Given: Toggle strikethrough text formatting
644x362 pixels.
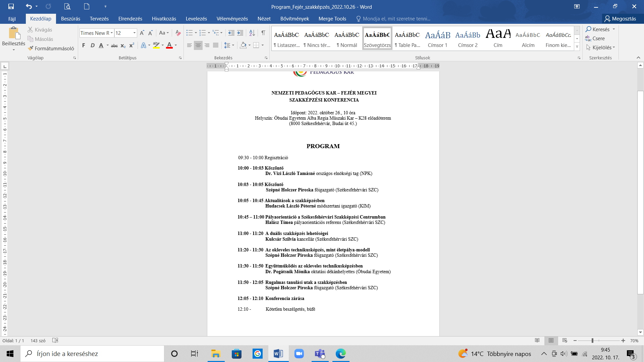Looking at the screenshot, I should point(114,46).
